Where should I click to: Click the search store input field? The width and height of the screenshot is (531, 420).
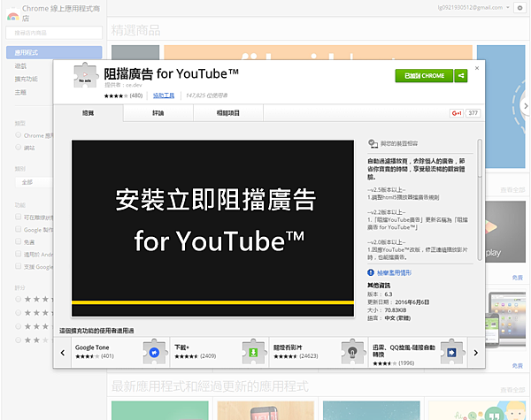click(x=54, y=33)
